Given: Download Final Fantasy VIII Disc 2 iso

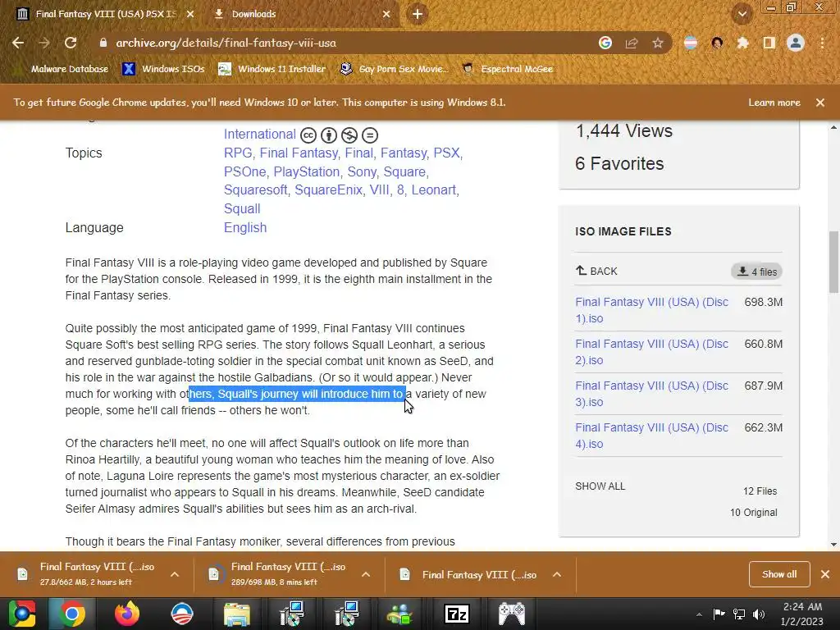Looking at the screenshot, I should pos(651,352).
